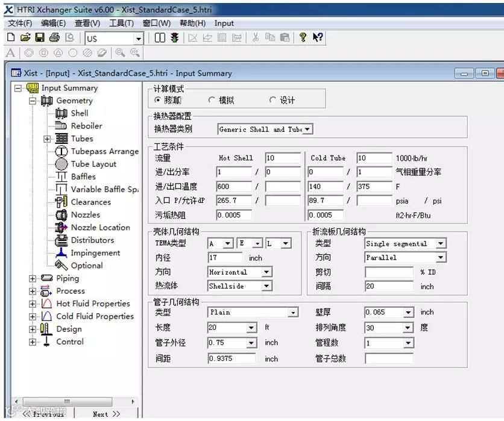Click the Open folder toolbar icon
This screenshot has height=421, width=504.
25,37
